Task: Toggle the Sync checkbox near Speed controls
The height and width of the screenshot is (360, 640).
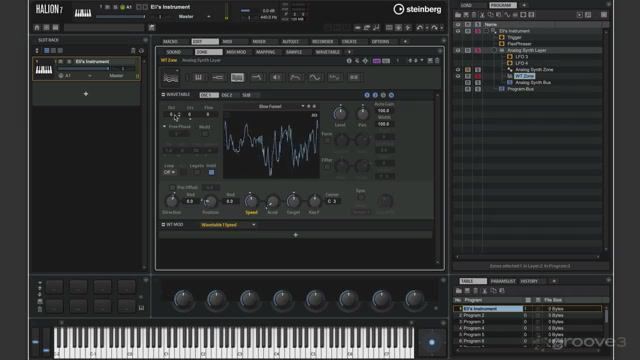Action: click(361, 197)
